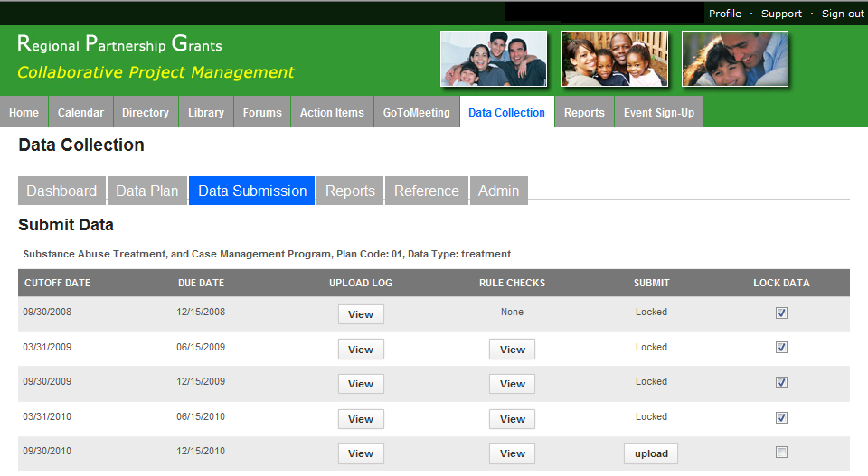
Task: Click the upload button for 09/30/2010
Action: coord(651,453)
